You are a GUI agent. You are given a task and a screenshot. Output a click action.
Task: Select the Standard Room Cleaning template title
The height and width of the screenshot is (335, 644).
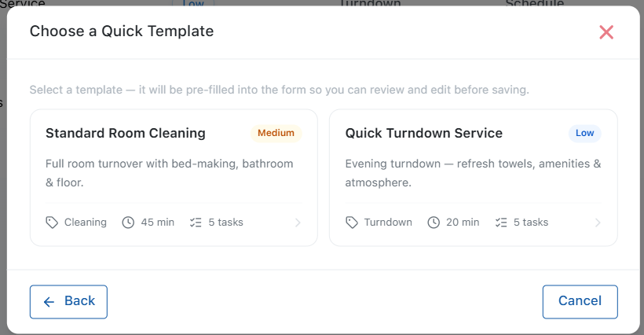pos(126,133)
